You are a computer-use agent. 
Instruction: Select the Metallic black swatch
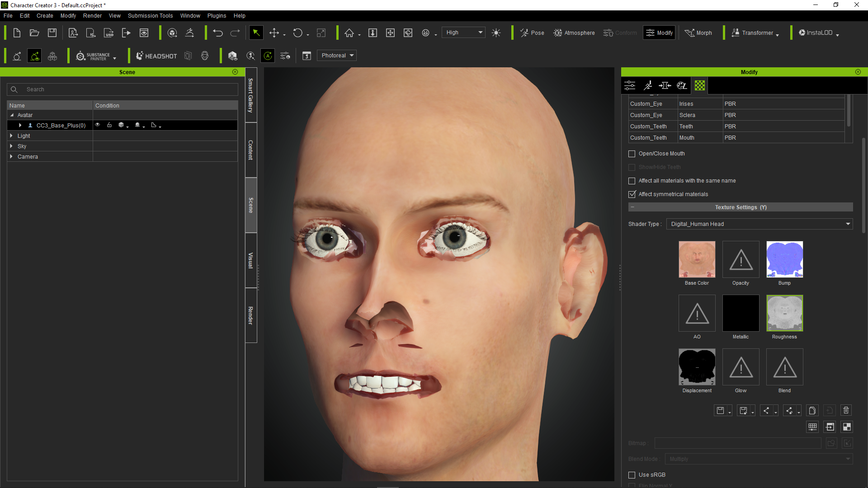(x=741, y=313)
